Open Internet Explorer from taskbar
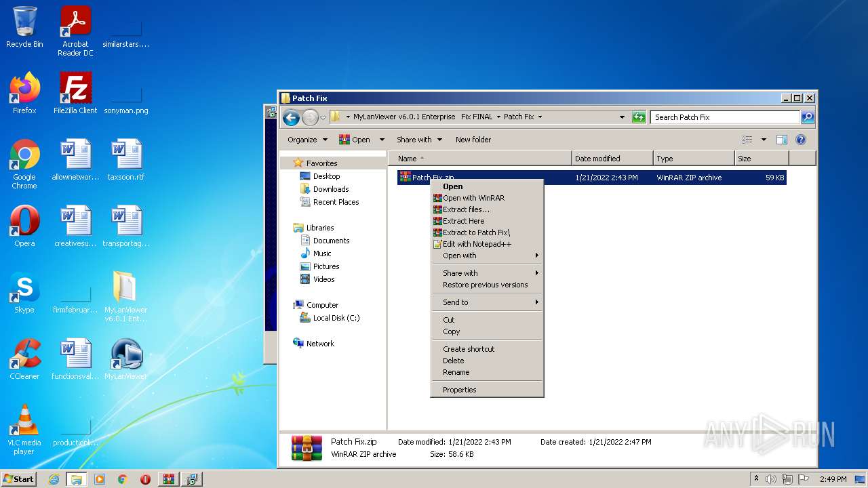Image resolution: width=868 pixels, height=488 pixels. [54, 479]
